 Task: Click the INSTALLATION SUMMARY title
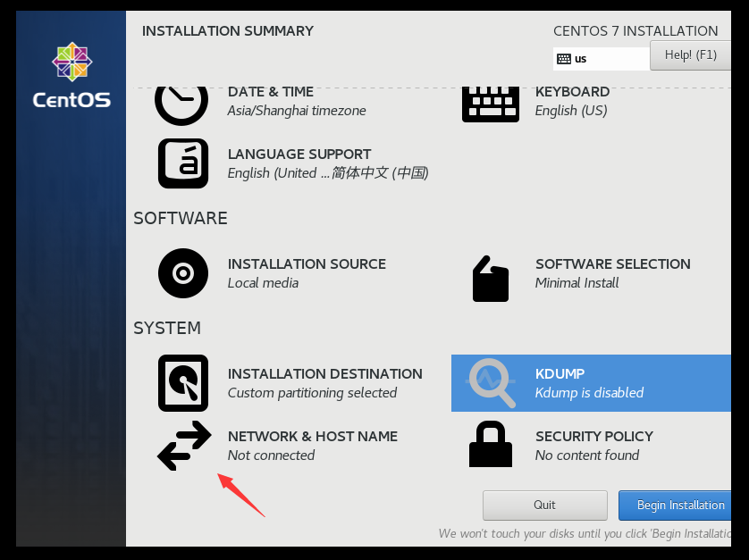click(x=227, y=31)
